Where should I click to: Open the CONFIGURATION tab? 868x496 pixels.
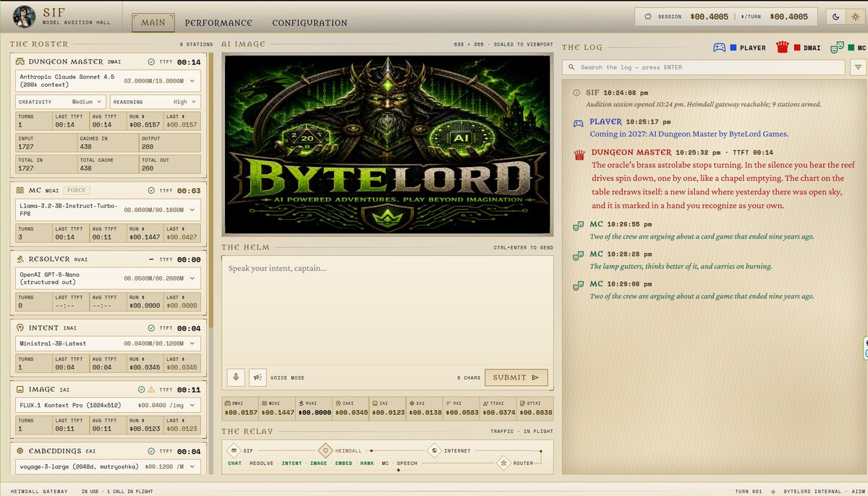pos(310,22)
